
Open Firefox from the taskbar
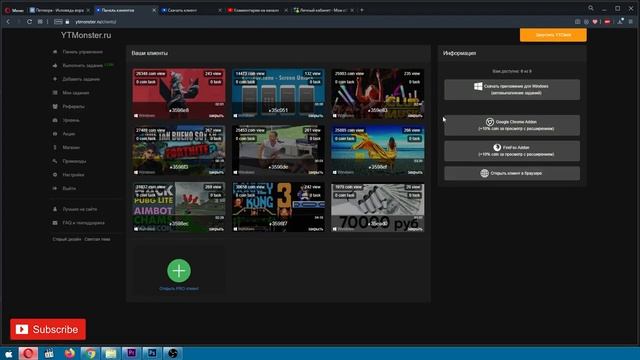(70, 353)
